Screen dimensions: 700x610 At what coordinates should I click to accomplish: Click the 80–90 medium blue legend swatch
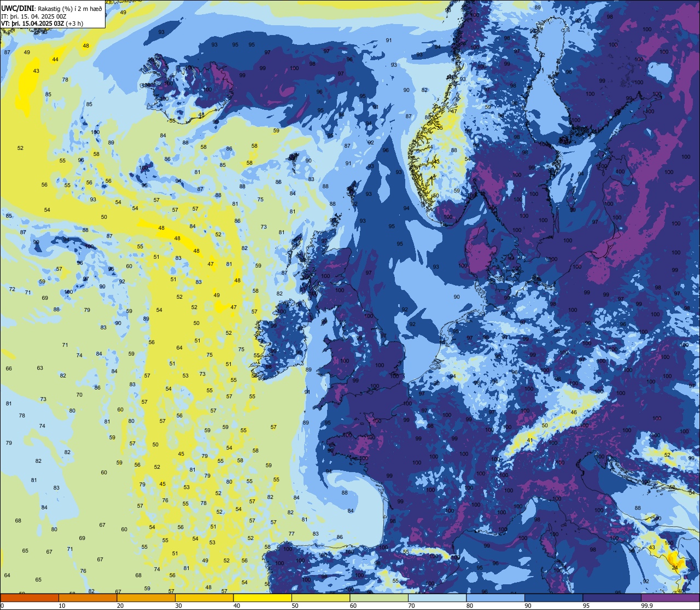[x=495, y=597]
